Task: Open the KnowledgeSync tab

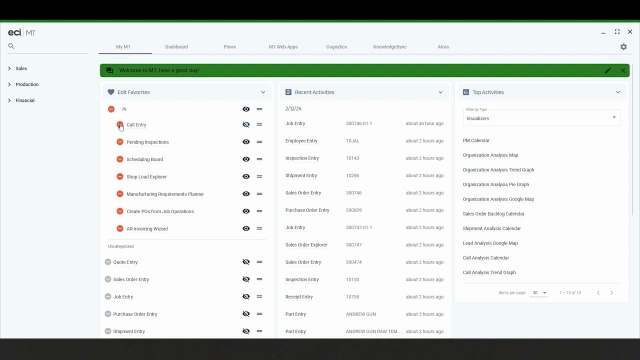Action: (390, 47)
